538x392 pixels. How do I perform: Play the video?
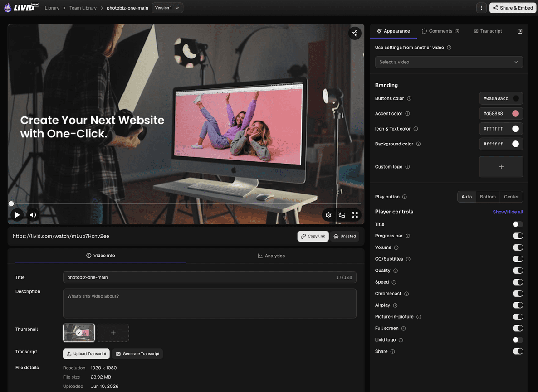(17, 215)
